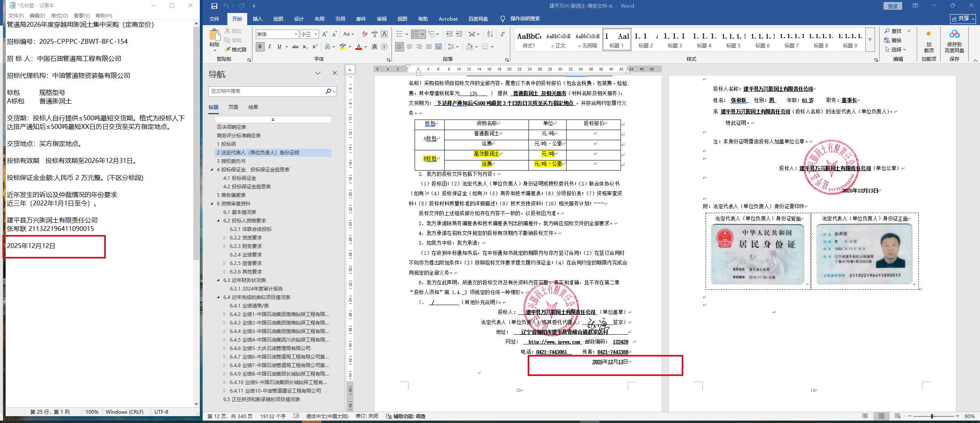The height and width of the screenshot is (423, 980).
Task: Open the File (文件) tab in Word
Action: click(x=214, y=19)
